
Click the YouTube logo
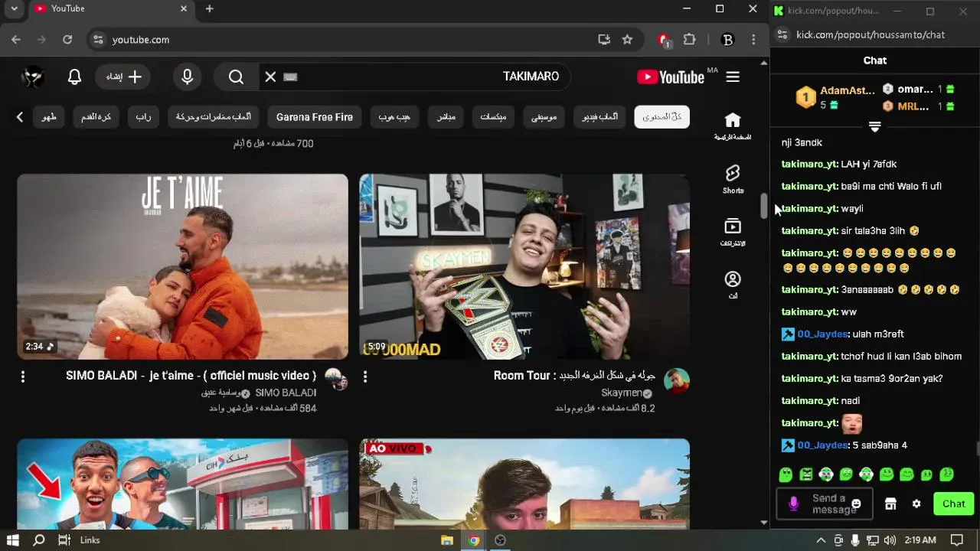pyautogui.click(x=671, y=77)
